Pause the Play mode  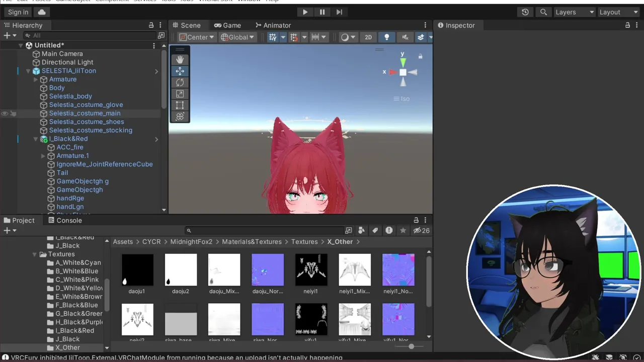pyautogui.click(x=322, y=12)
